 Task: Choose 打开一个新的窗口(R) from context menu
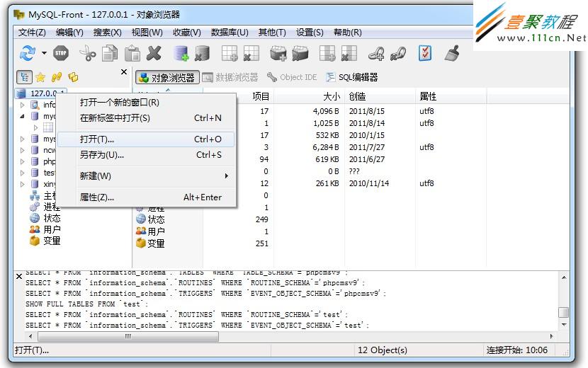(146, 103)
